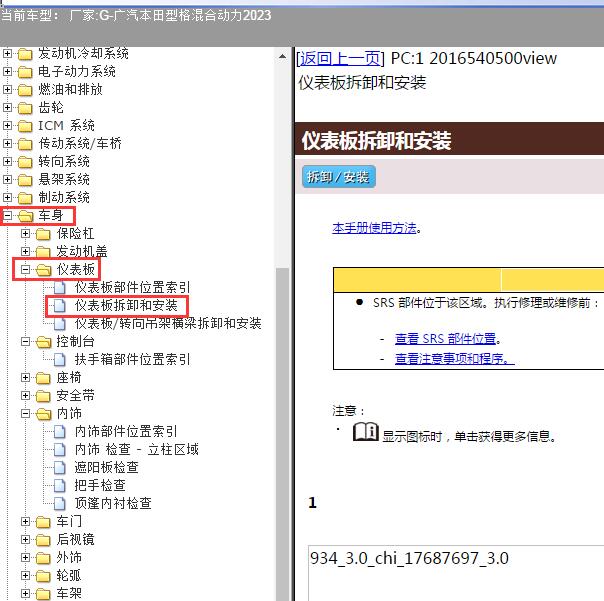
Task: Click the 座椅 folder icon
Action: pyautogui.click(x=43, y=378)
